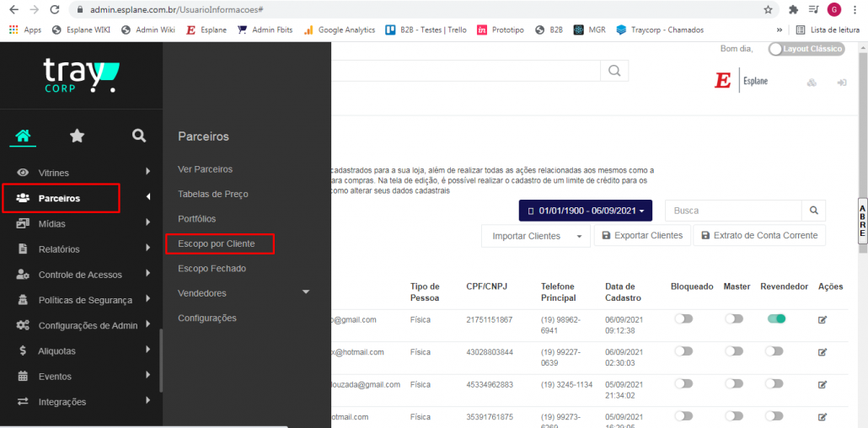The image size is (868, 428).
Task: Click the search icon beside Busca field
Action: tap(813, 211)
